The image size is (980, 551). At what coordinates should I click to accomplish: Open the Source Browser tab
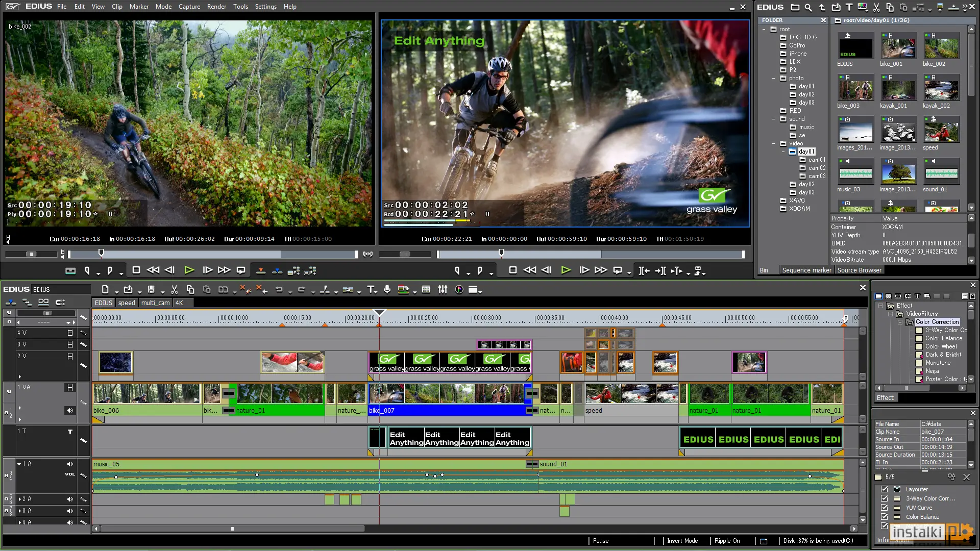click(859, 270)
